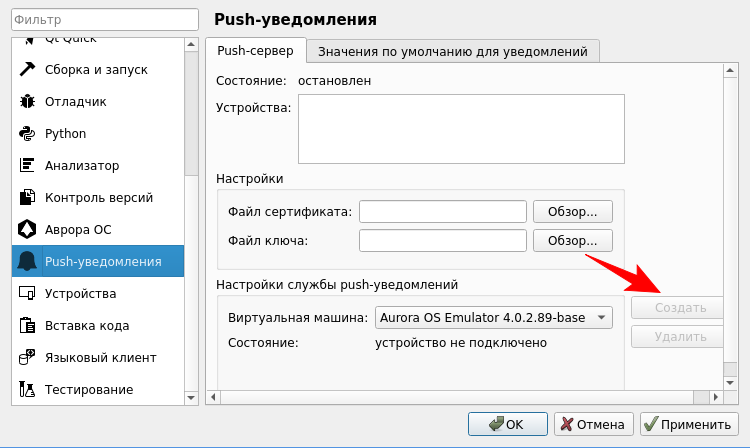The height and width of the screenshot is (448, 750).
Task: Expand the Виртуальная машина dropdown
Action: pyautogui.click(x=493, y=318)
